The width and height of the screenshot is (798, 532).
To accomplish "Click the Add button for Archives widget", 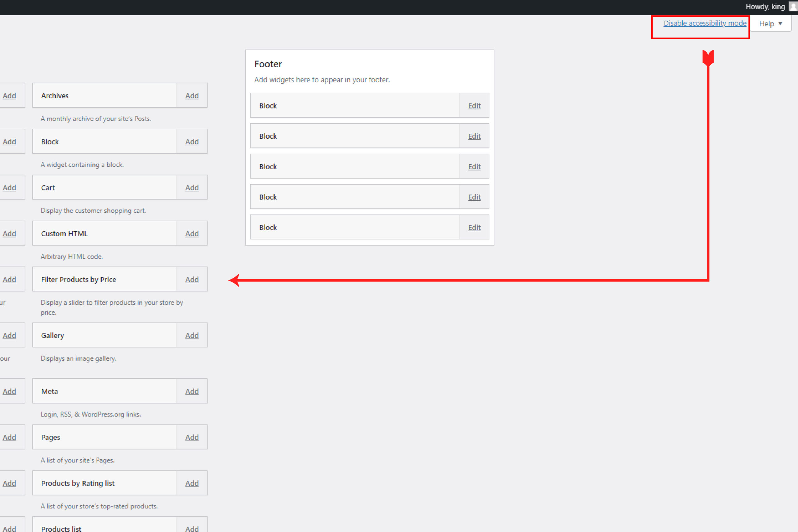I will tap(191, 96).
